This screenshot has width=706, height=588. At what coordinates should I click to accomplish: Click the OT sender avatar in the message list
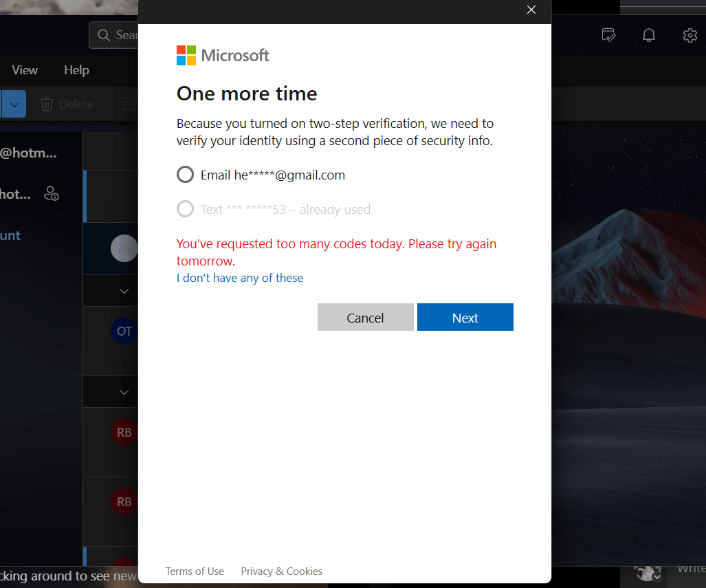(x=124, y=331)
